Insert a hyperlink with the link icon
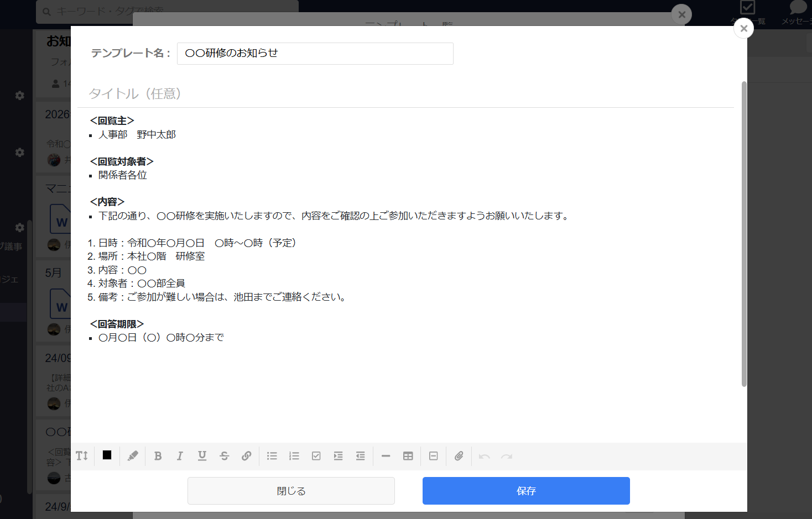 tap(247, 456)
